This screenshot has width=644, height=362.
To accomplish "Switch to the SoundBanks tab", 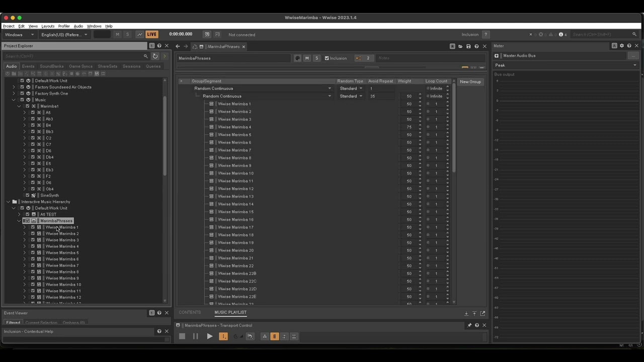I will pyautogui.click(x=52, y=66).
